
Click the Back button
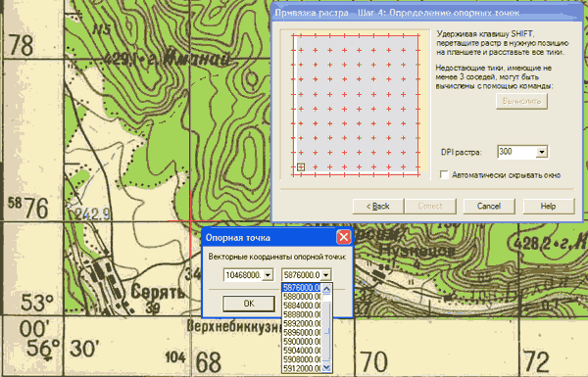378,206
